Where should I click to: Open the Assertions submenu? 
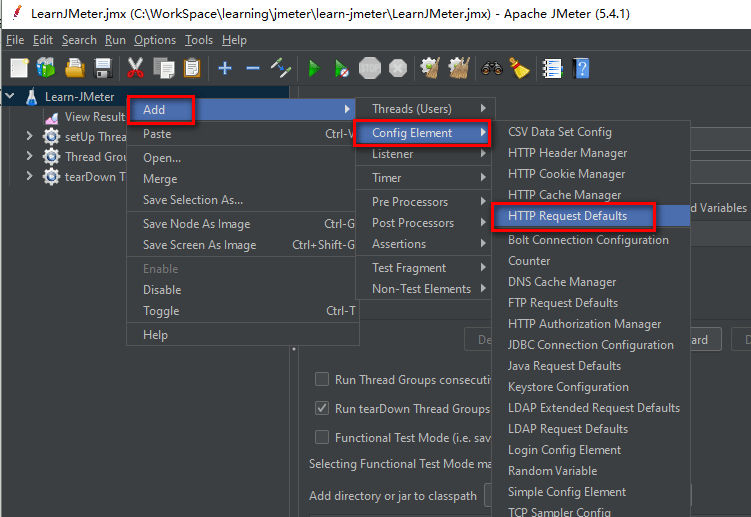coord(423,244)
